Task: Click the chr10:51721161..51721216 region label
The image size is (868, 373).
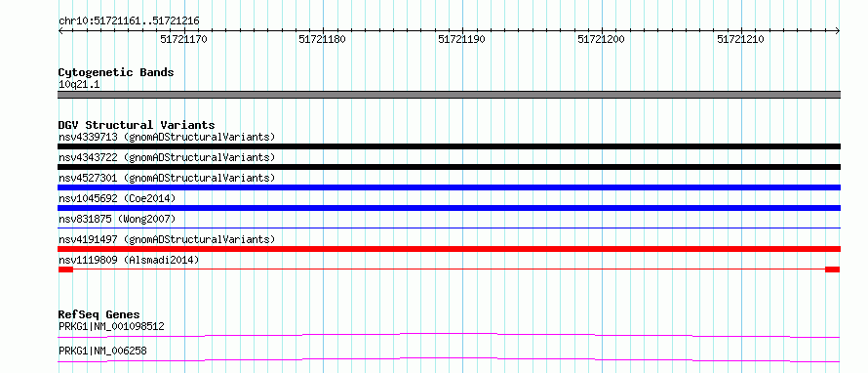Action: (x=129, y=21)
